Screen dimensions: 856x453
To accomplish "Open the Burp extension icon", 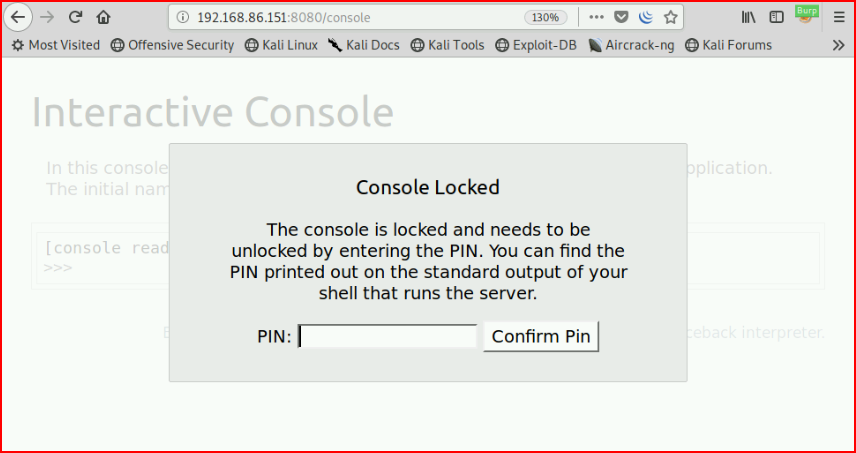I will tap(806, 15).
